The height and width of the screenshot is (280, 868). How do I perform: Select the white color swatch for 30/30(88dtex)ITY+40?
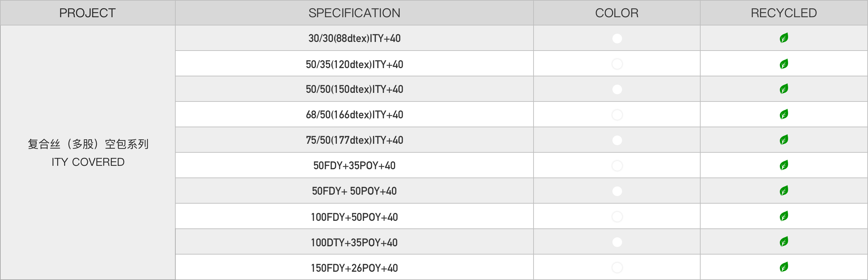click(617, 38)
